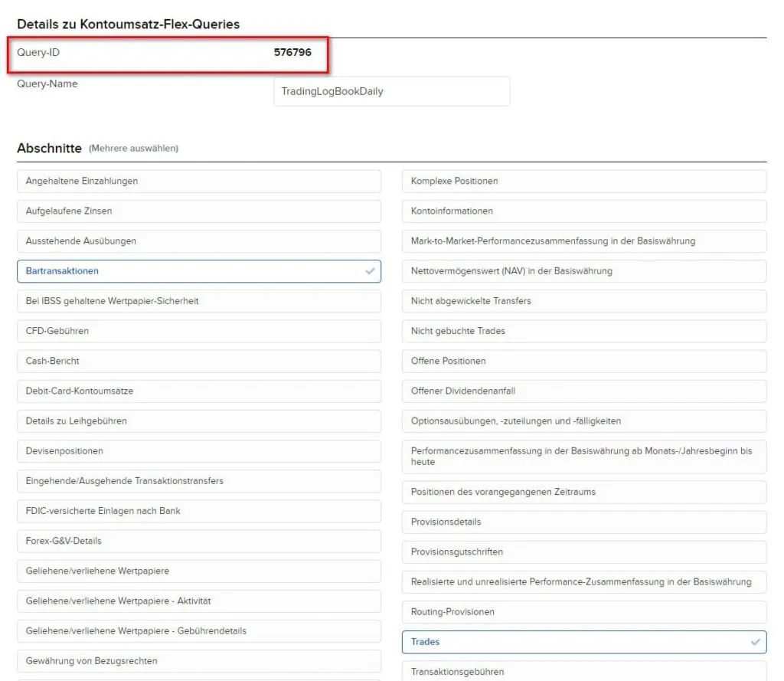784x681 pixels.
Task: Enable Forex-G&V-Details section
Action: click(x=199, y=542)
